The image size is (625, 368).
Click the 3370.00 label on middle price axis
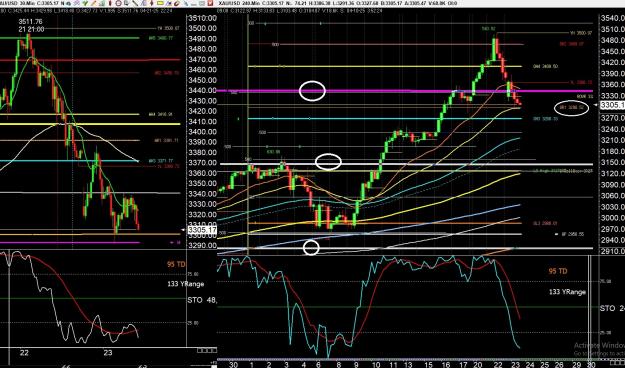tap(202, 163)
